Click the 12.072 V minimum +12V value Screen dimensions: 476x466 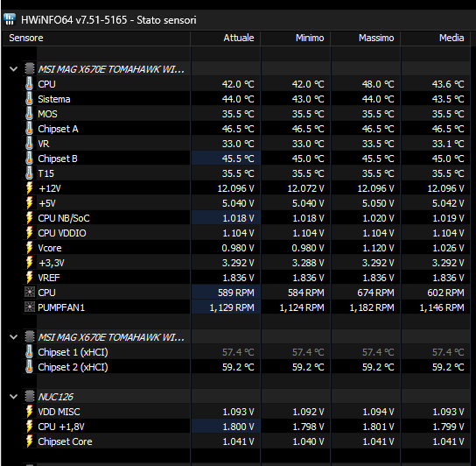click(305, 188)
